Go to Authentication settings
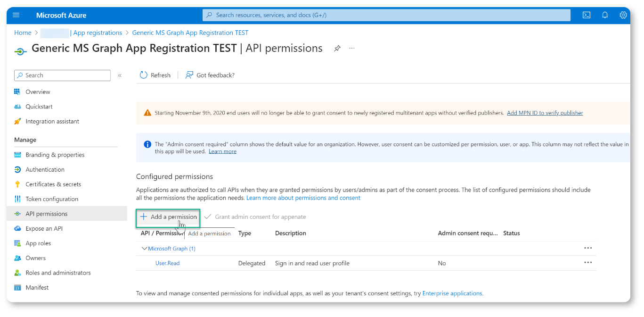This screenshot has width=644, height=317. click(45, 169)
